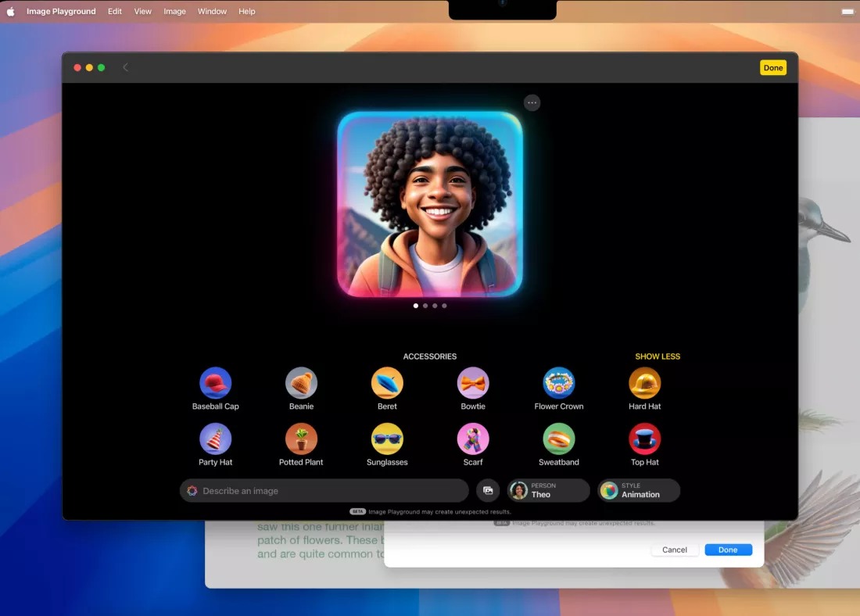The image size is (860, 616).
Task: Open the Window menu in the menu bar
Action: [212, 11]
